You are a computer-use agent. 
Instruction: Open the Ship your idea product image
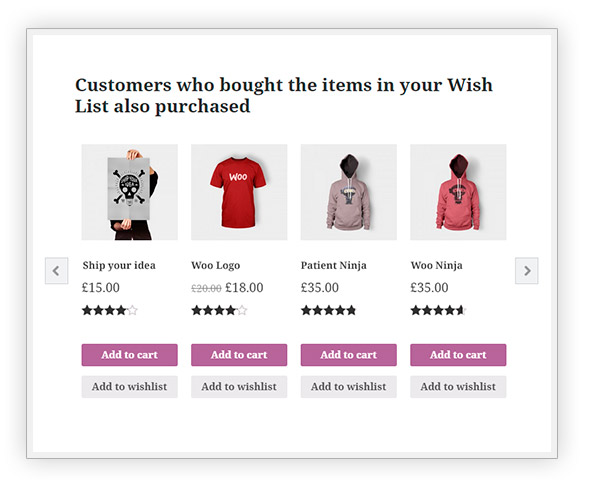pos(129,192)
